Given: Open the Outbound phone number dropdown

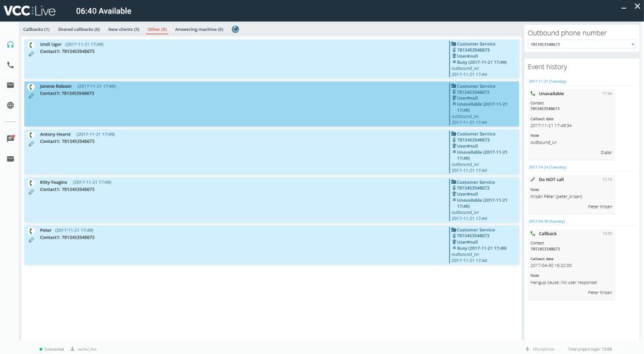Looking at the screenshot, I should point(582,44).
